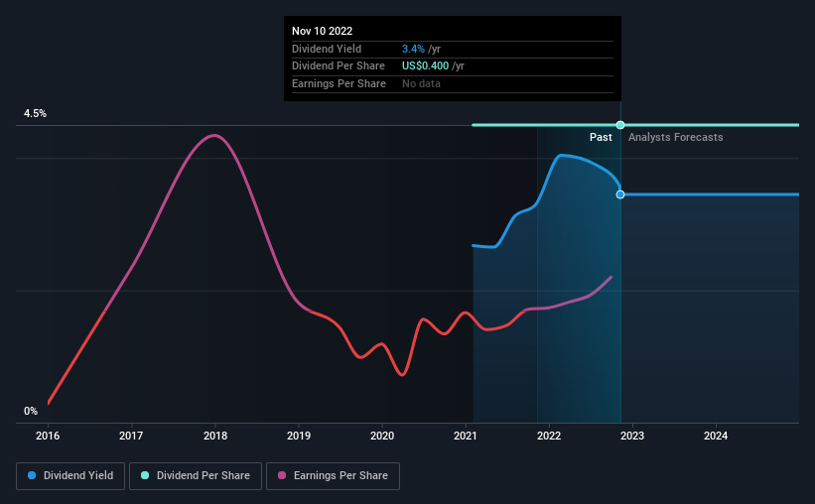Click the 2016 x-axis label

coord(48,436)
